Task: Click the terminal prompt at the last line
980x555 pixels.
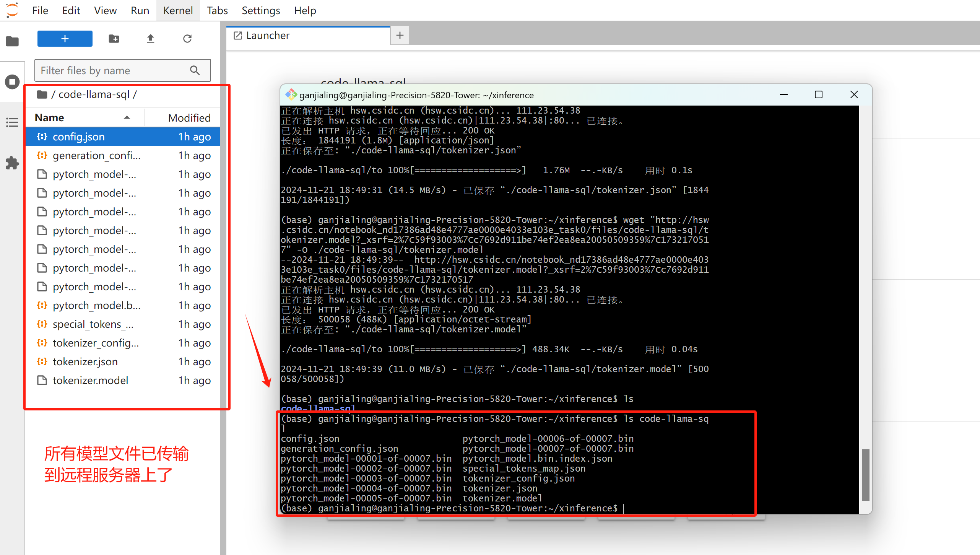Action: pyautogui.click(x=449, y=508)
